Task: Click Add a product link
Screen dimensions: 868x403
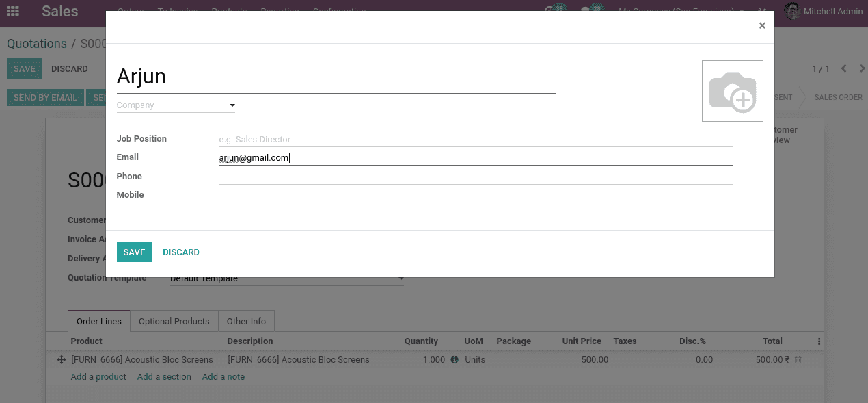Action: tap(98, 376)
